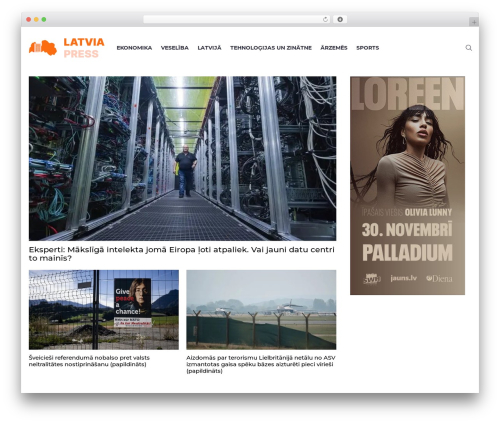The width and height of the screenshot is (500, 423).
Task: Open Šveicieši referendumā neitralitātes article headline
Action: (x=89, y=361)
